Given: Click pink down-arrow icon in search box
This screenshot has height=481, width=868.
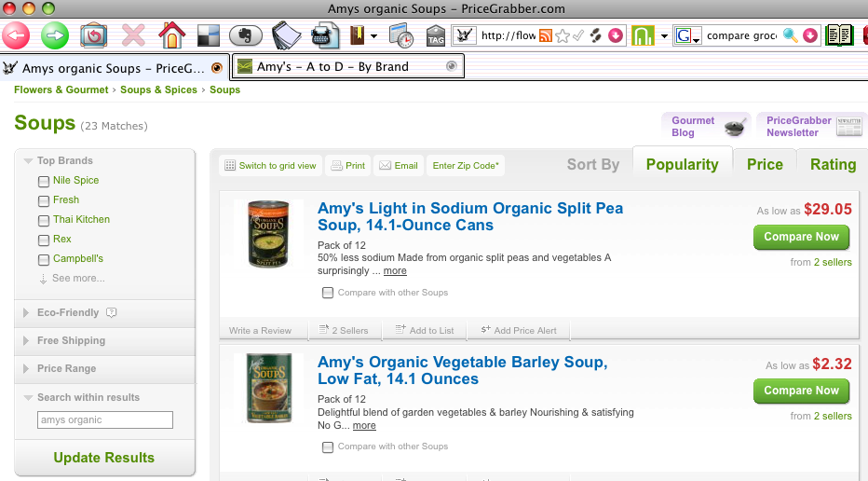Looking at the screenshot, I should click(810, 36).
